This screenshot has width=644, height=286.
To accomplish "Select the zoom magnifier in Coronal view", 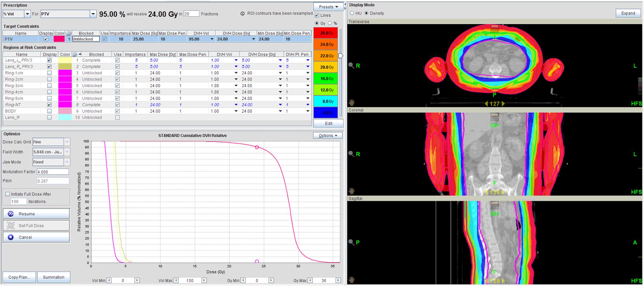I will click(351, 154).
